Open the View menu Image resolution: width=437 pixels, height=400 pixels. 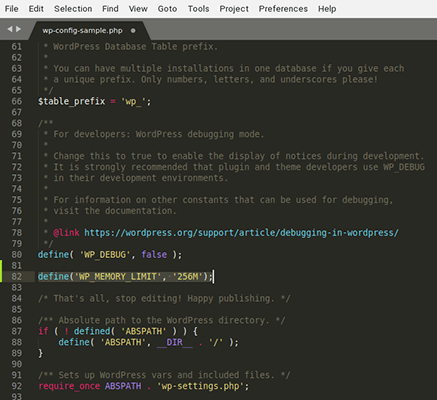(x=138, y=9)
